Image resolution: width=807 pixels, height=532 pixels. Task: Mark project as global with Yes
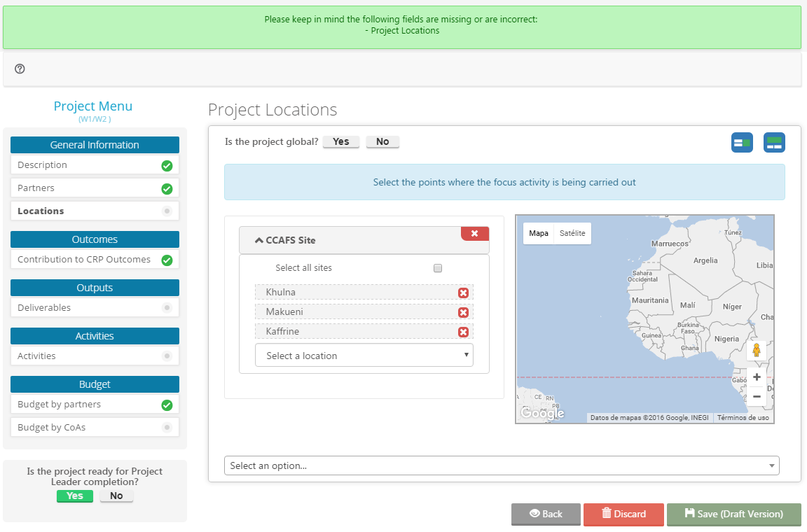(341, 142)
